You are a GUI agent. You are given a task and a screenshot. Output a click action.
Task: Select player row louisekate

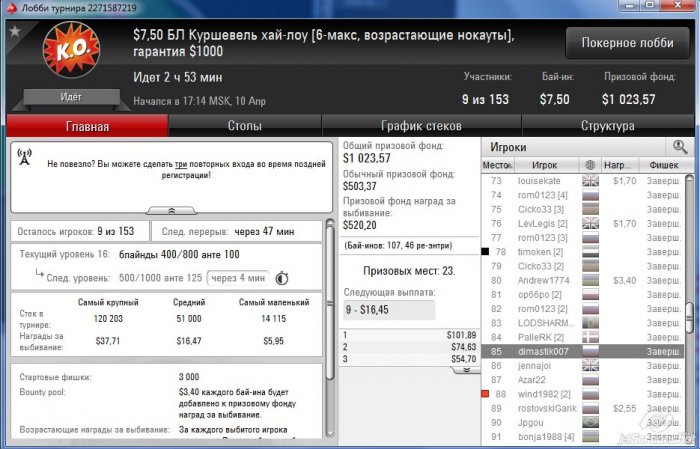coord(582,181)
